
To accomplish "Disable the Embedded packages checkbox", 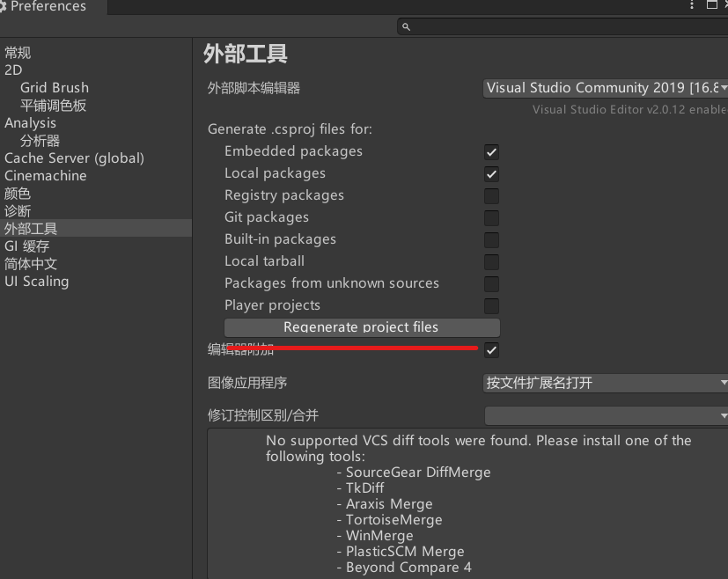I will click(490, 151).
